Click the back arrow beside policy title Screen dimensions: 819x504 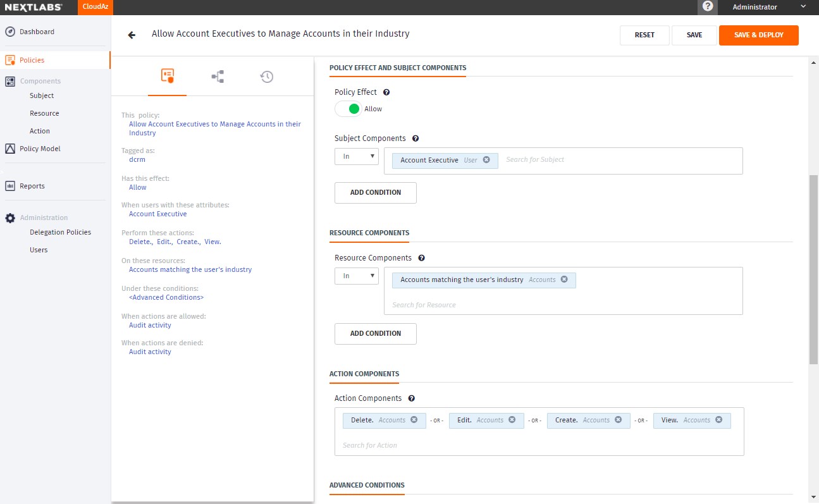coord(132,35)
